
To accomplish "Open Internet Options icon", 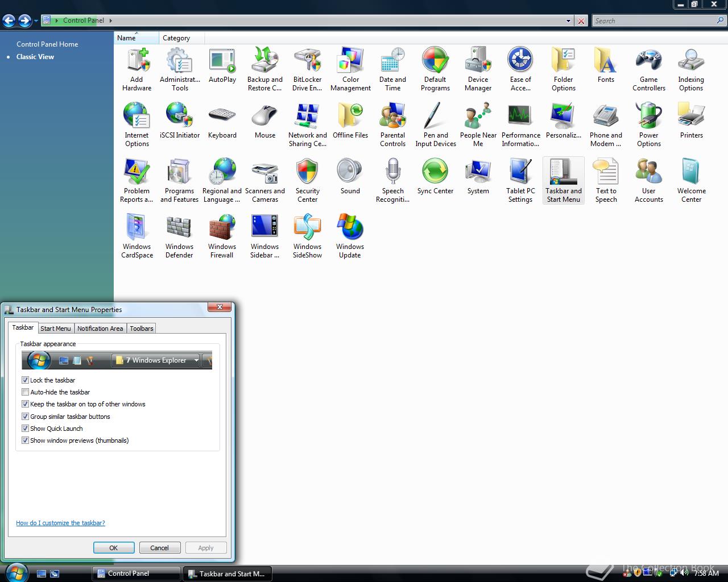I will click(x=136, y=125).
